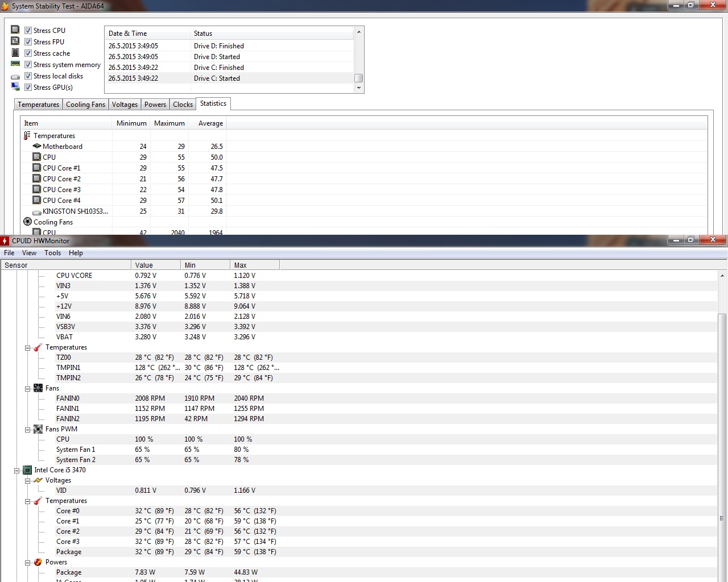Toggle the Stress FPU checkbox

coord(28,42)
